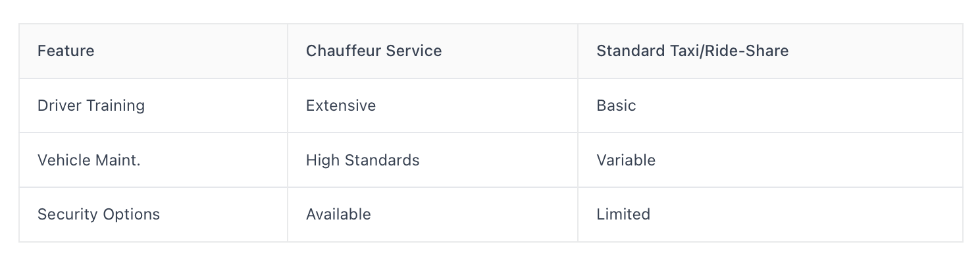Select the Chauffeur Service column header
This screenshot has width=980, height=265.
(x=374, y=51)
